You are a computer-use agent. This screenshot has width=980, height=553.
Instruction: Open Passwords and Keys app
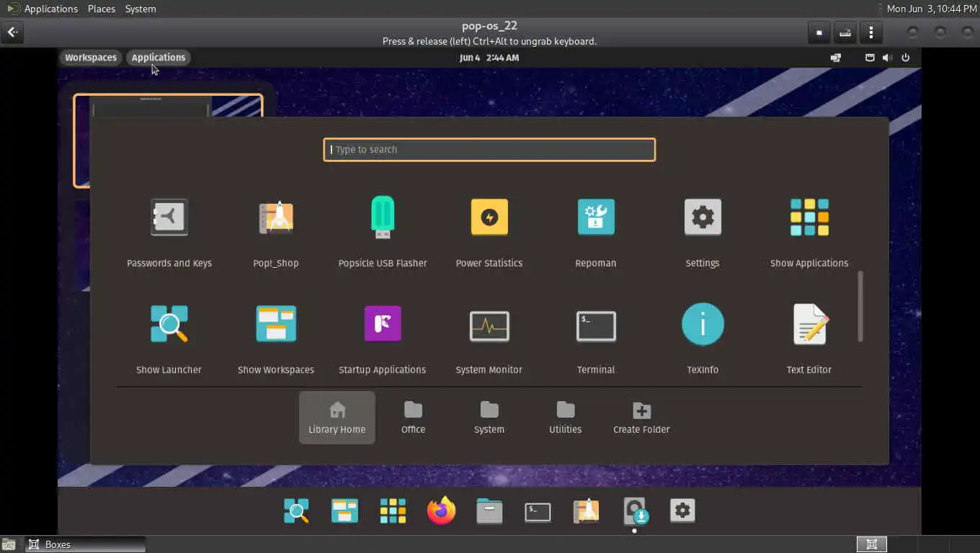tap(169, 233)
